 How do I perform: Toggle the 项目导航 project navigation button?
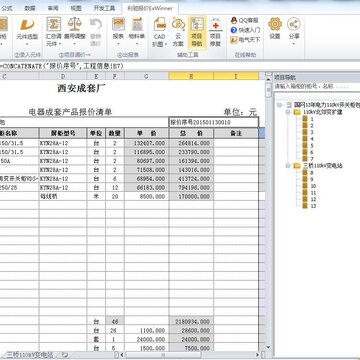pyautogui.click(x=197, y=33)
